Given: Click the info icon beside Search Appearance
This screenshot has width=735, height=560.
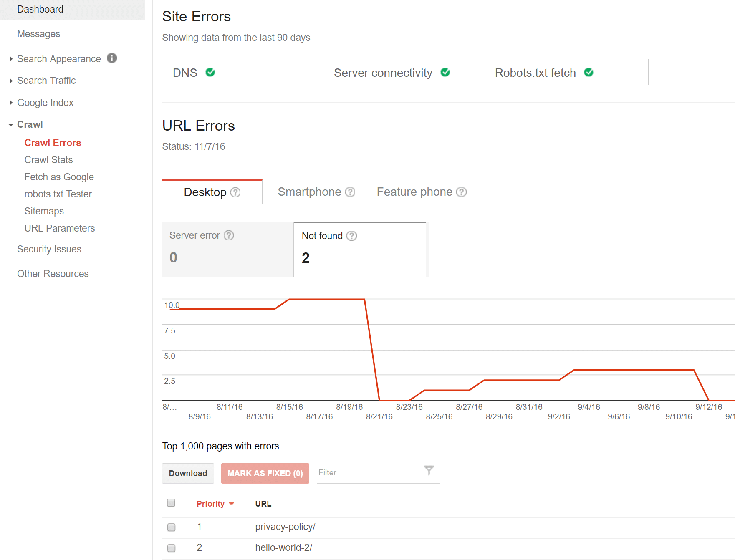Looking at the screenshot, I should 111,58.
